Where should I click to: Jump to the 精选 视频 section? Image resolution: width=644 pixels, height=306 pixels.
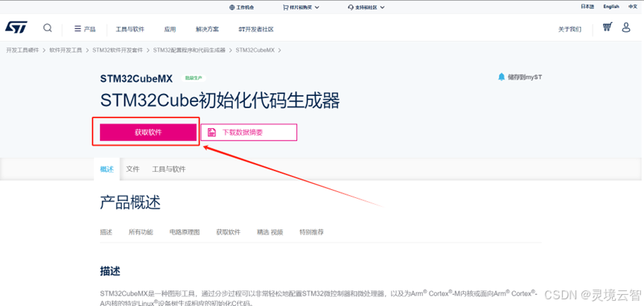tap(270, 232)
